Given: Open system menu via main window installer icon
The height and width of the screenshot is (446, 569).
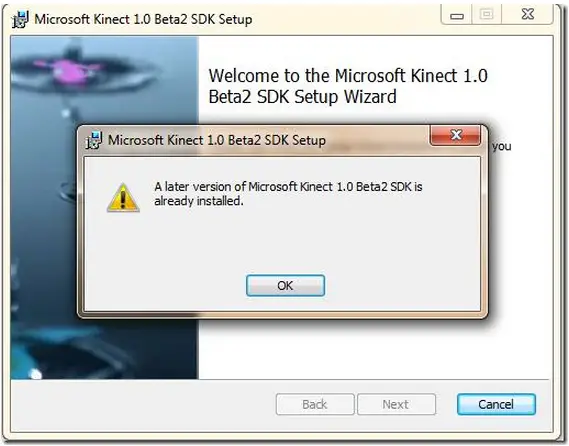Looking at the screenshot, I should pos(20,19).
